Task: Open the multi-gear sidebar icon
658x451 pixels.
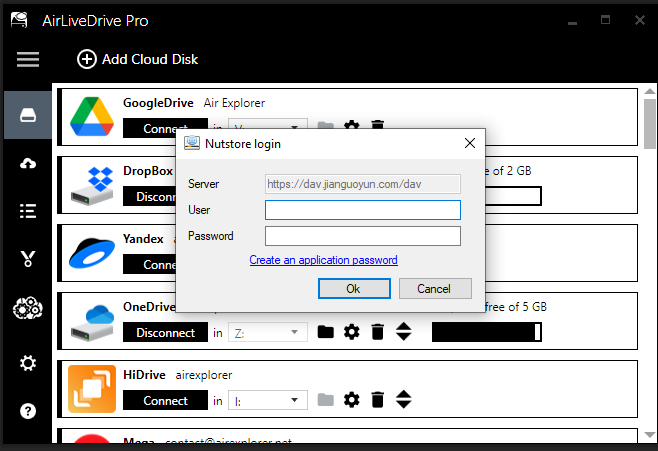Action: 28,308
